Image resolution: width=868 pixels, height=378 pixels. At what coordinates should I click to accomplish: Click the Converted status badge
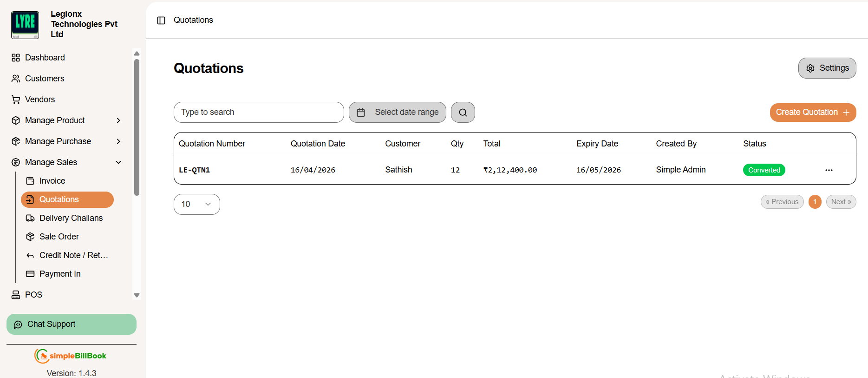(764, 170)
